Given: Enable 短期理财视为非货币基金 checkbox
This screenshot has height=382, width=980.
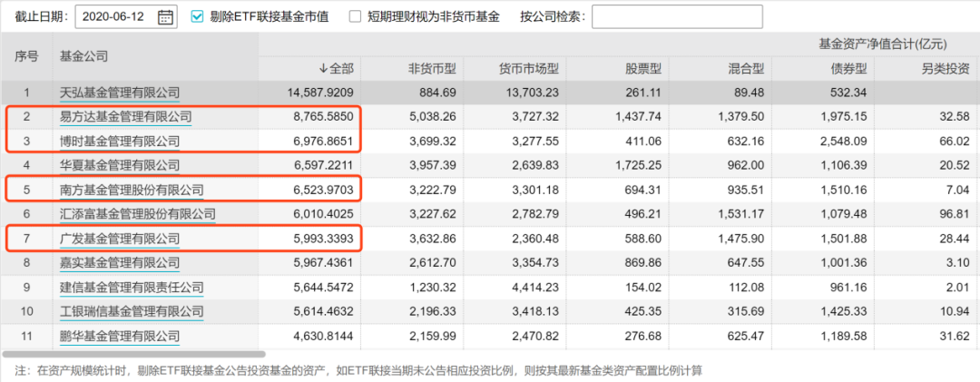Looking at the screenshot, I should tap(355, 17).
